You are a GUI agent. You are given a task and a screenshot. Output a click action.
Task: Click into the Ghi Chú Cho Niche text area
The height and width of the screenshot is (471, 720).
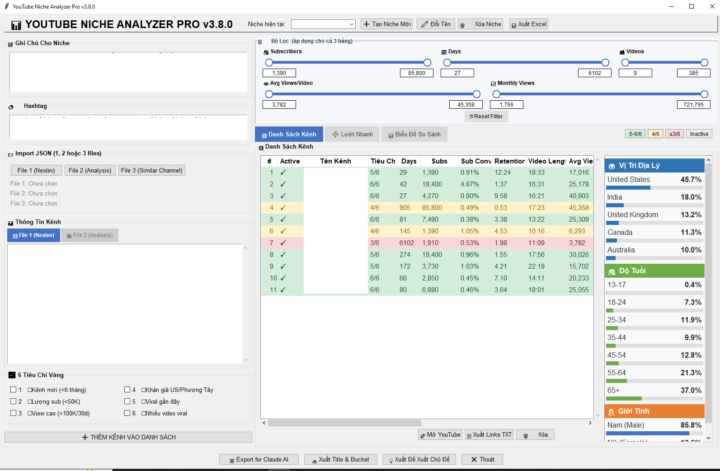(128, 72)
